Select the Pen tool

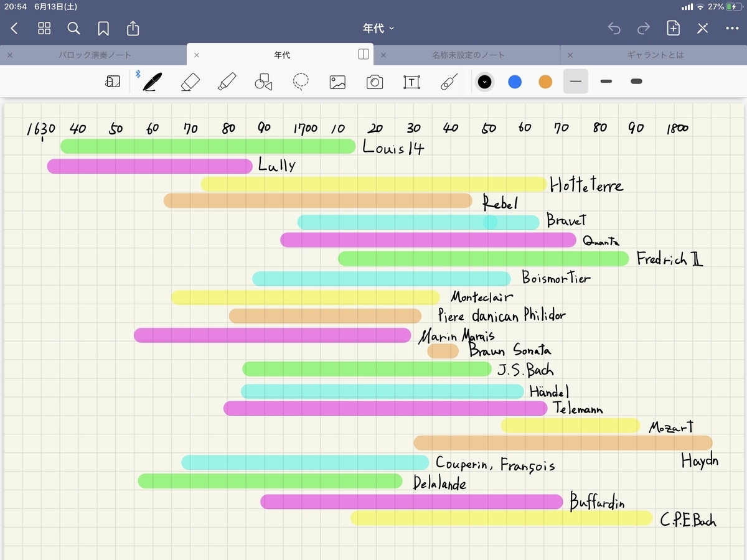click(x=151, y=82)
